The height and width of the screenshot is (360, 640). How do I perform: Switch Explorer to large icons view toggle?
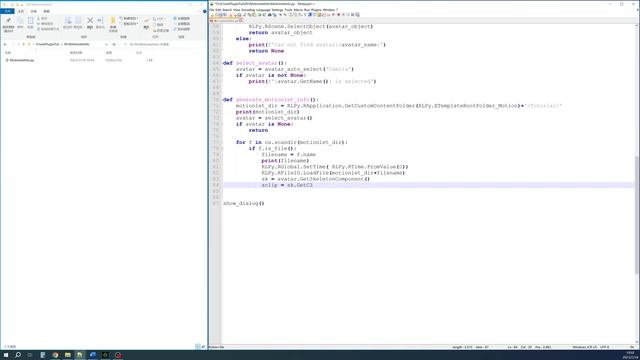tap(203, 347)
